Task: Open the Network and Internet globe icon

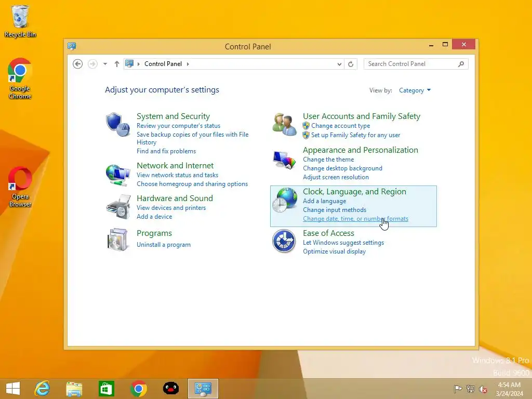Action: pos(118,175)
